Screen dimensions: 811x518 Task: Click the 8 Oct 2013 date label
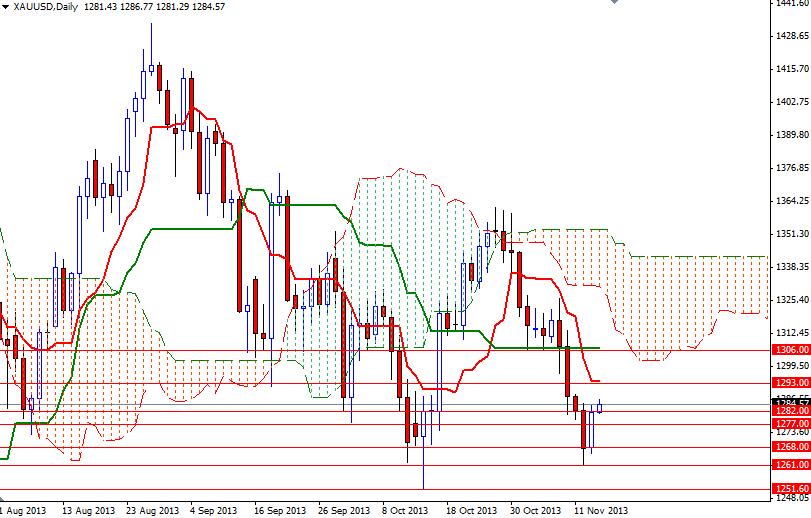(405, 511)
